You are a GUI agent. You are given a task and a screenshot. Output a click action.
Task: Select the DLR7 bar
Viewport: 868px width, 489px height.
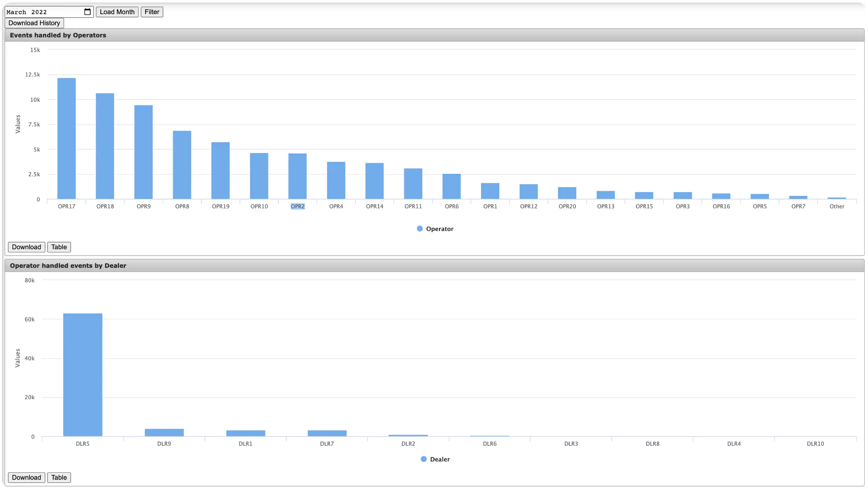(x=327, y=433)
